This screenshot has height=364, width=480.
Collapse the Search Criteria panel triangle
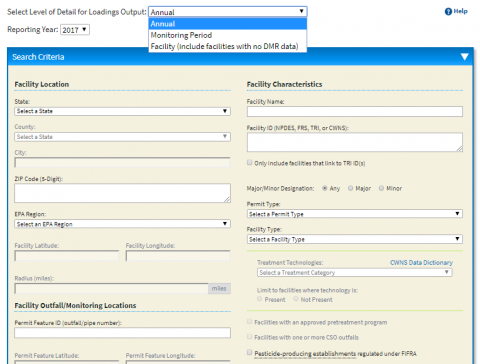[x=465, y=57]
